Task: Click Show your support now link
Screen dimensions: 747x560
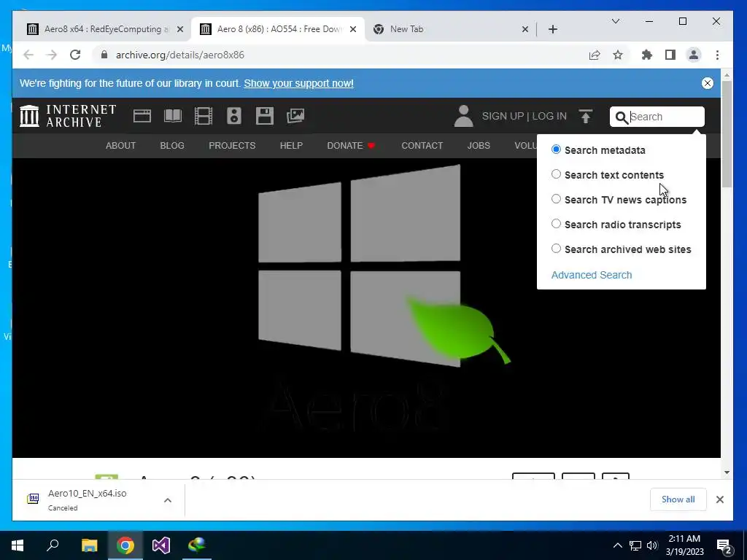Action: (298, 83)
